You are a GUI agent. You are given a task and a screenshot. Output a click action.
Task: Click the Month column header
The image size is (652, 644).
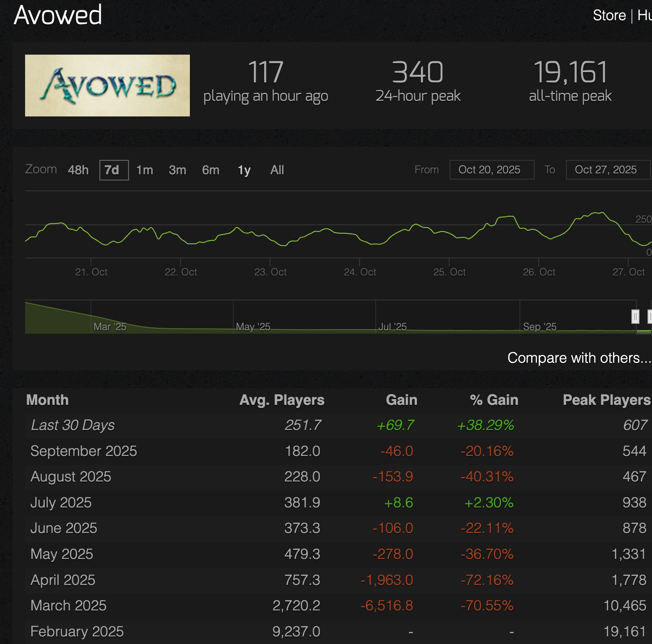coord(47,400)
